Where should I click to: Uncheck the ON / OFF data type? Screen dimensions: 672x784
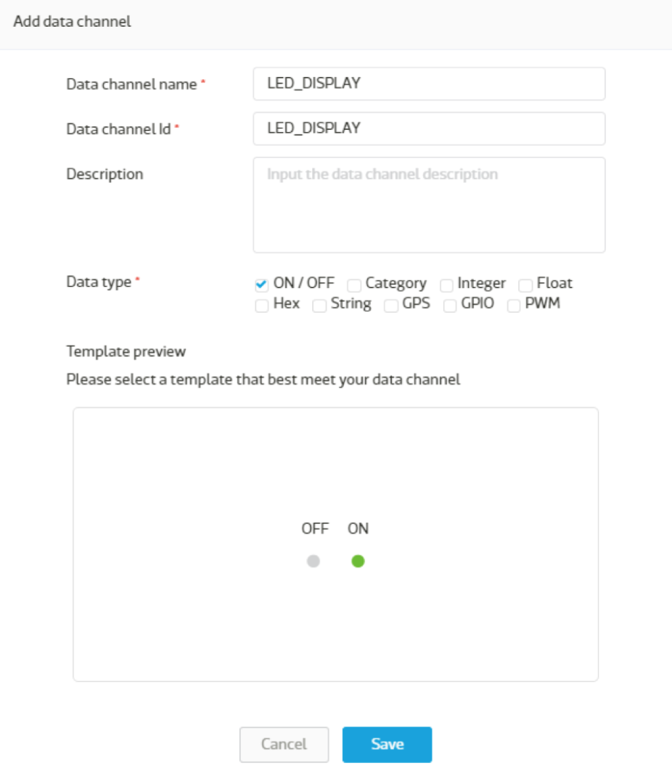tap(261, 285)
